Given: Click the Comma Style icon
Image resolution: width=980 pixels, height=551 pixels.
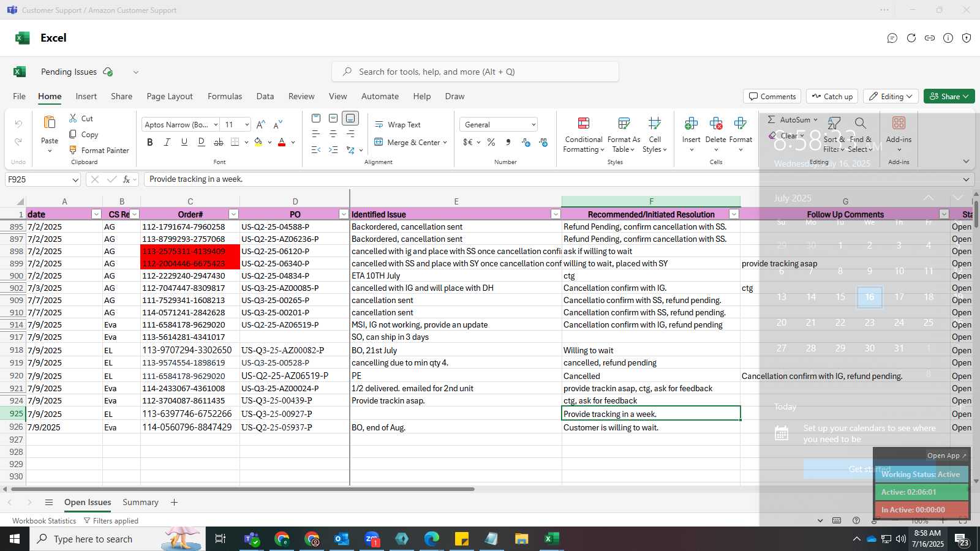Looking at the screenshot, I should [508, 142].
